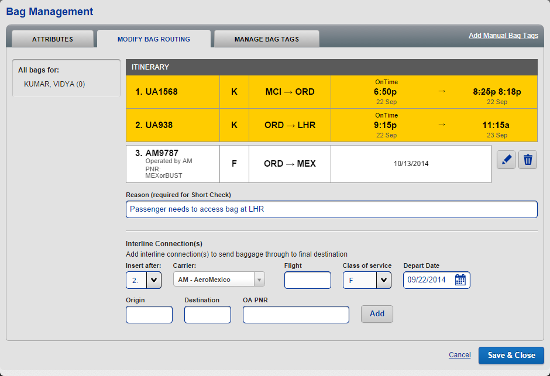Click the K class cell of UA1568
The image size is (550, 376).
(234, 92)
